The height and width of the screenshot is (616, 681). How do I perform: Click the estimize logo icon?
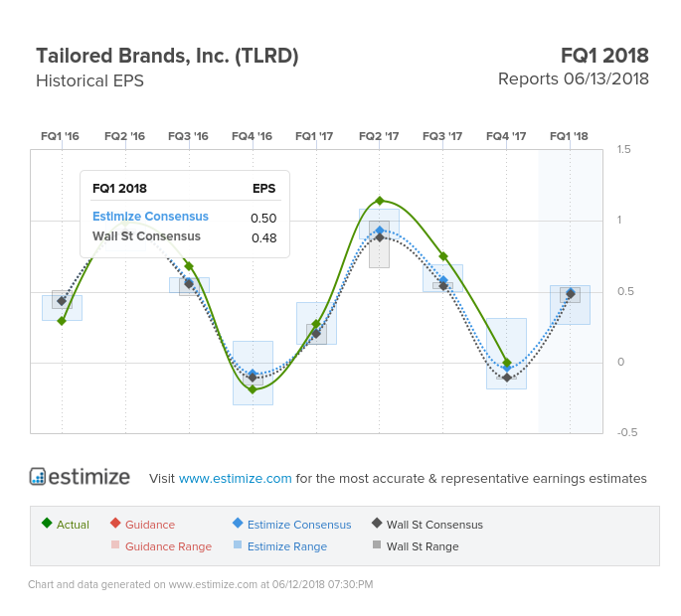click(38, 476)
